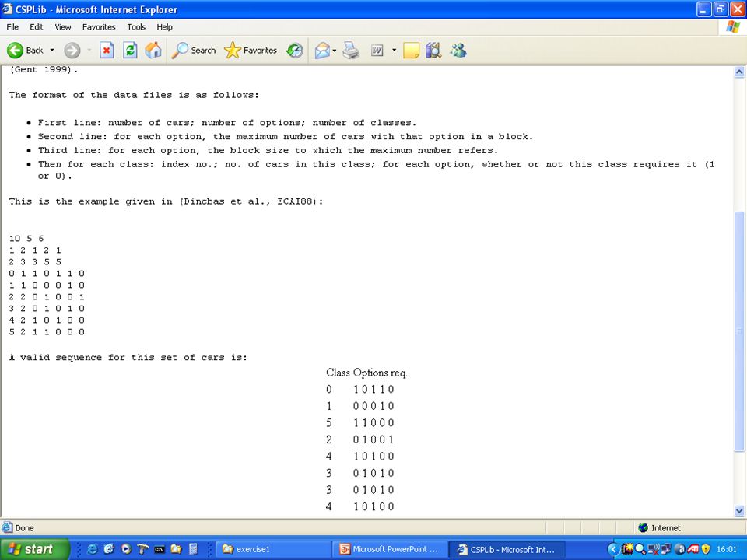Image resolution: width=747 pixels, height=560 pixels.
Task: Switch to Microsoft PowerPoint taskbar window
Action: (390, 549)
